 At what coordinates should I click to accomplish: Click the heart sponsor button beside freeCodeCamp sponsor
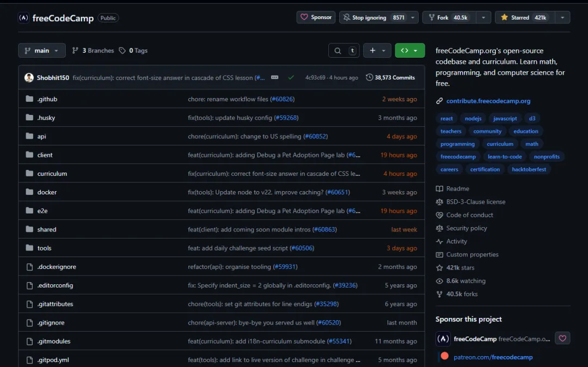pos(562,338)
